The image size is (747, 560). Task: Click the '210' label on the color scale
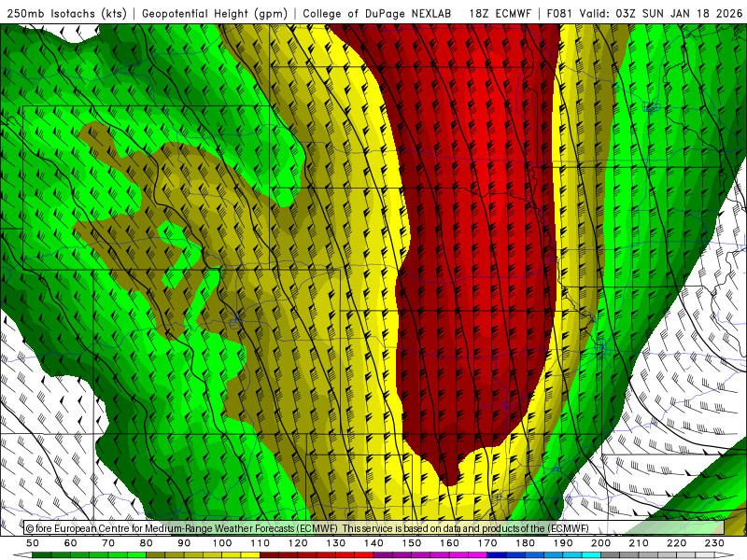639,543
